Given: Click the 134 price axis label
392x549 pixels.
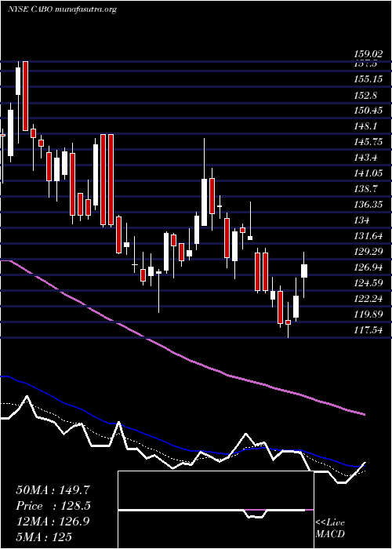Looking at the screenshot, I should tap(361, 220).
